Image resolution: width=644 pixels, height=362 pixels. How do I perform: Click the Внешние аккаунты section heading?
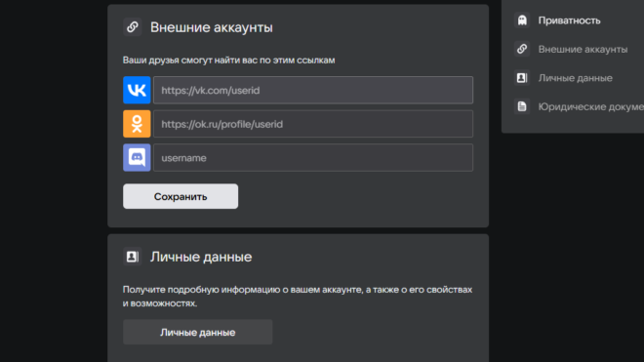211,27
